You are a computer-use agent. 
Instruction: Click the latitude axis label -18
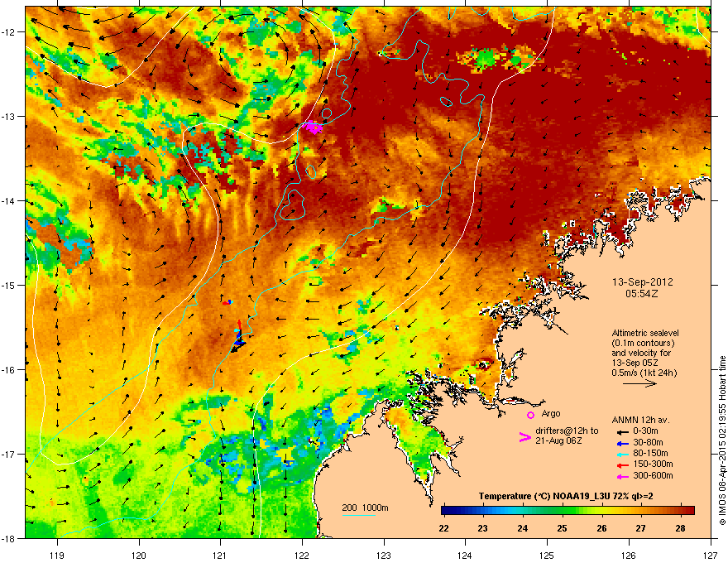coord(9,538)
